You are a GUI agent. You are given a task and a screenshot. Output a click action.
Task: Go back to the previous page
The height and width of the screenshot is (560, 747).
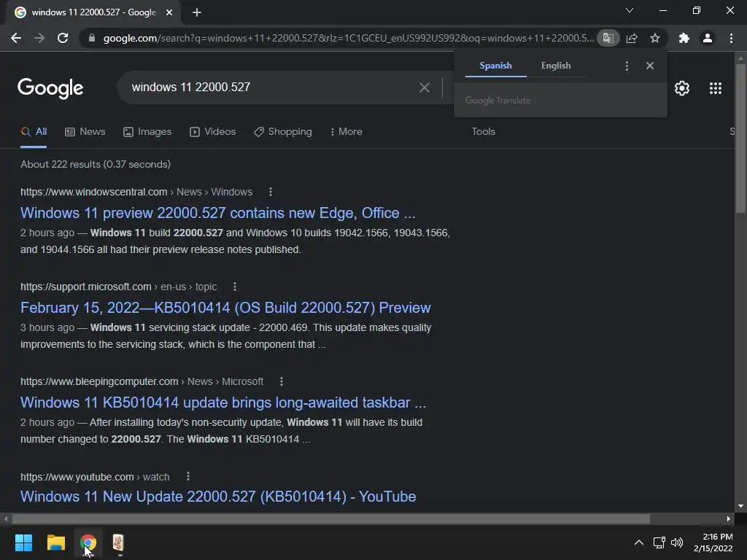(x=16, y=38)
